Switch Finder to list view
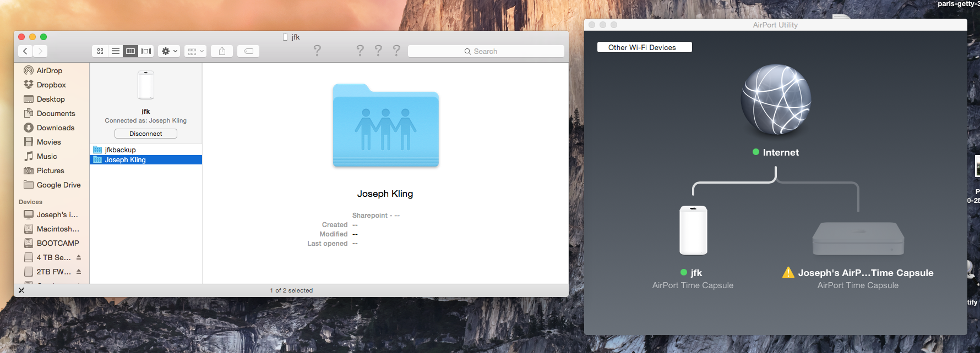This screenshot has width=980, height=353. (115, 51)
